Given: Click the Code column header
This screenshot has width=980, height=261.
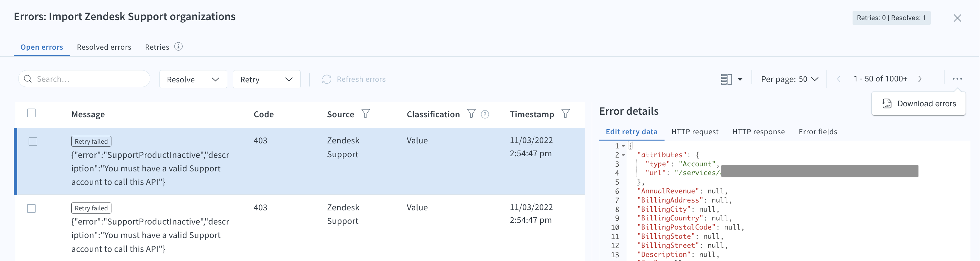Looking at the screenshot, I should [264, 114].
